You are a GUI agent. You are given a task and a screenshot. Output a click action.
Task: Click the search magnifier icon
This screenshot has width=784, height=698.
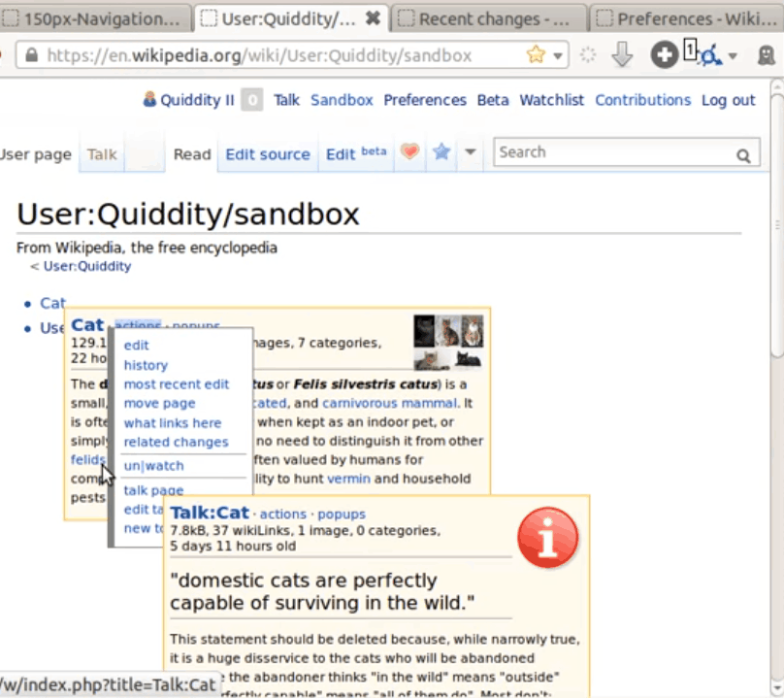coord(743,154)
